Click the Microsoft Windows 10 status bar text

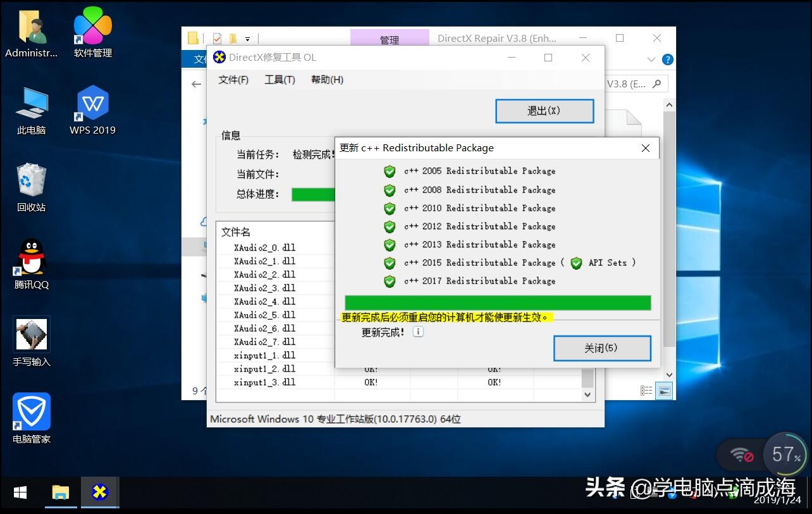coord(335,419)
